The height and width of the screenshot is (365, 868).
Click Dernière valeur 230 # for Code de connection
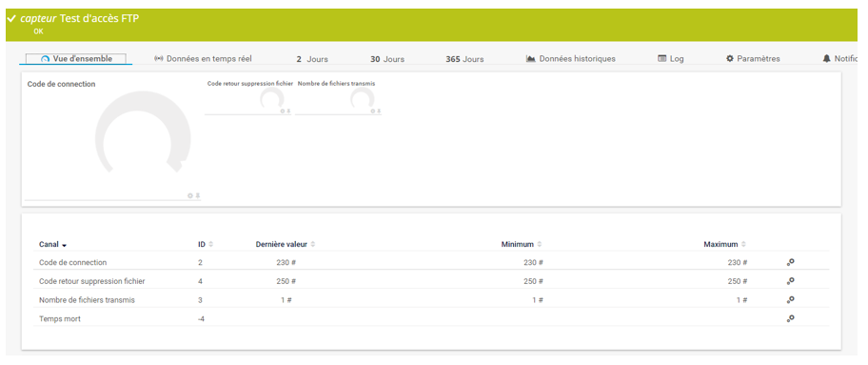tap(286, 262)
